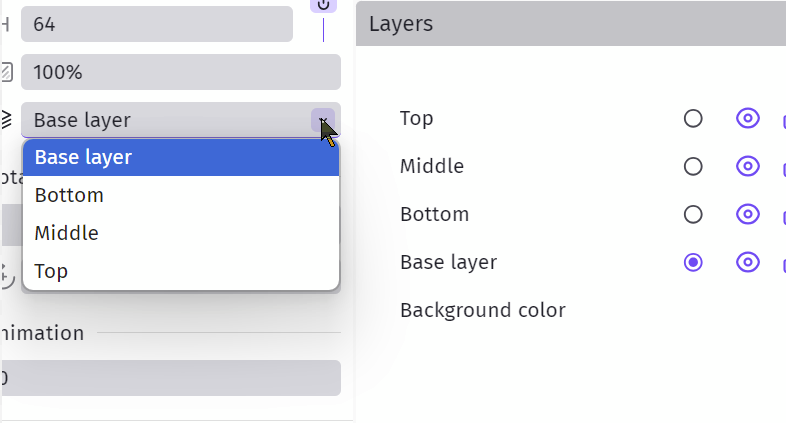Click the opacity icon beside 100%
This screenshot has width=786, height=423.
[x=7, y=72]
